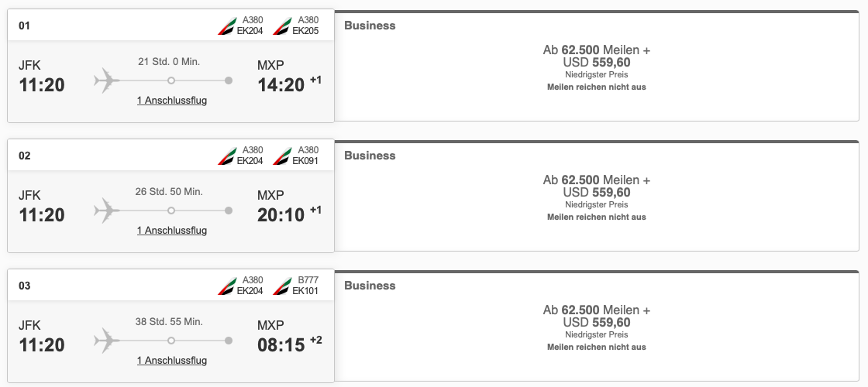Select Business fare for flight 03

coord(596,327)
